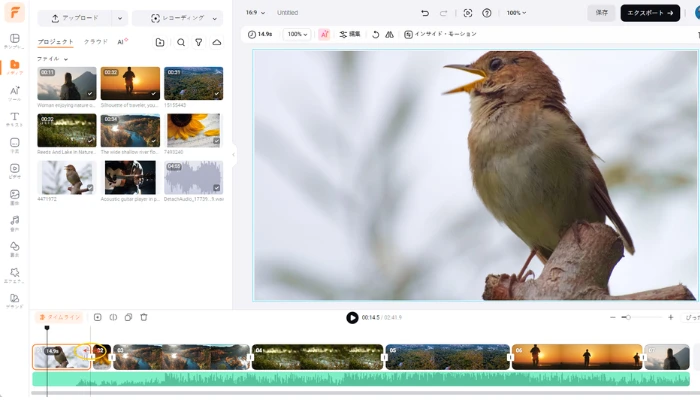Click the 保存 button
Image resolution: width=700 pixels, height=400 pixels.
pos(601,13)
